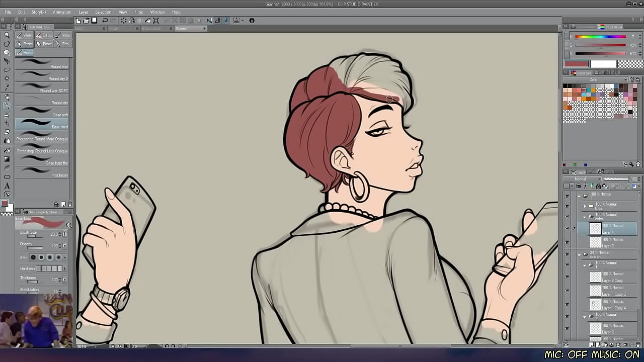The width and height of the screenshot is (644, 362).
Task: Select the Text tool
Action: click(x=7, y=186)
